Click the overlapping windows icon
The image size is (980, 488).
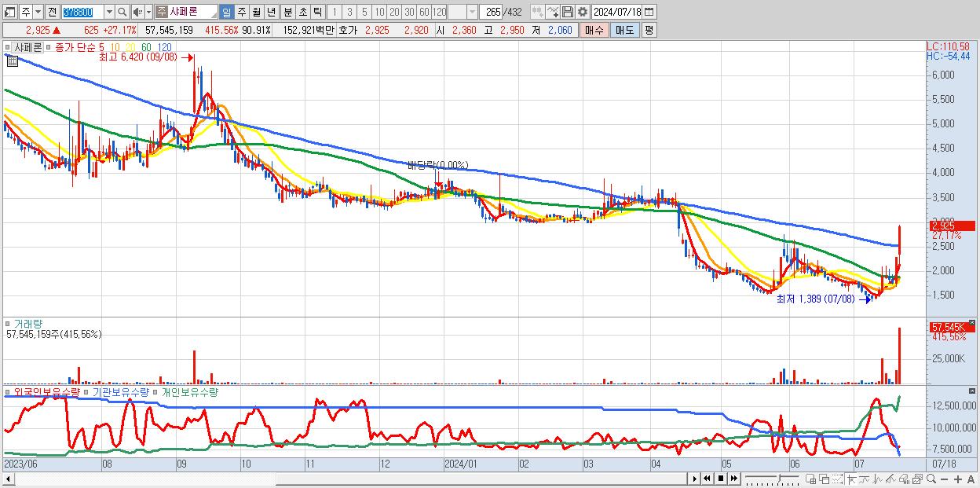coord(825,479)
